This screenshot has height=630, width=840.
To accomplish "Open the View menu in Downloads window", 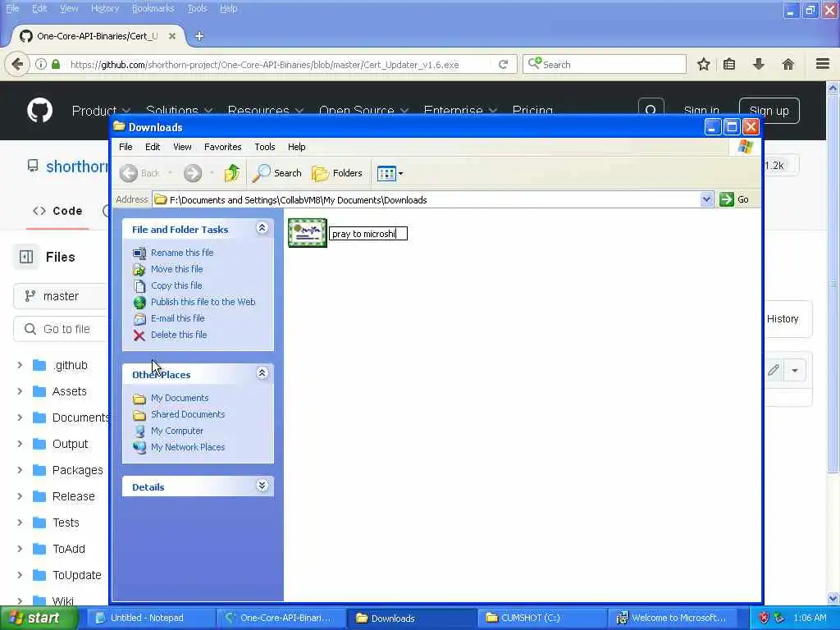I will coord(182,147).
